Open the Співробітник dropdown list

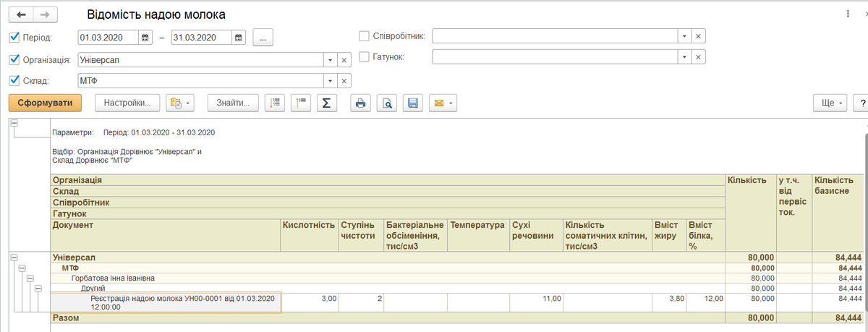coord(684,35)
